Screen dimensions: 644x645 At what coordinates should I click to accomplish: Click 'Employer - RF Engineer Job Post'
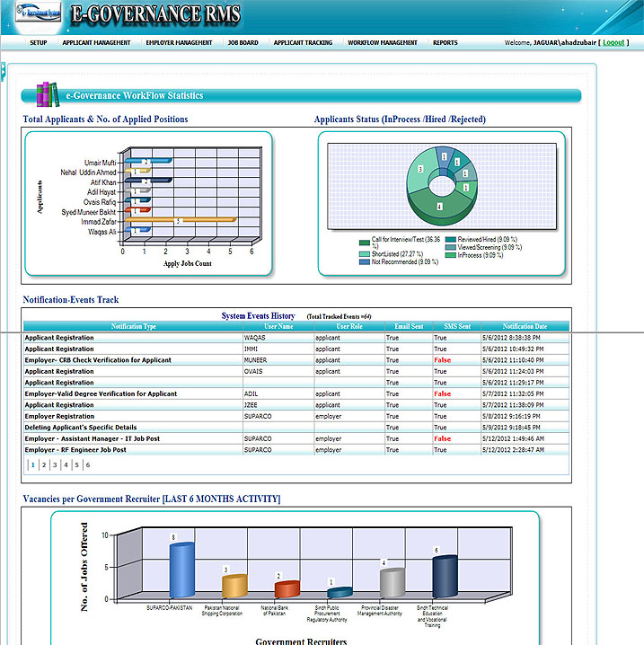(75, 449)
